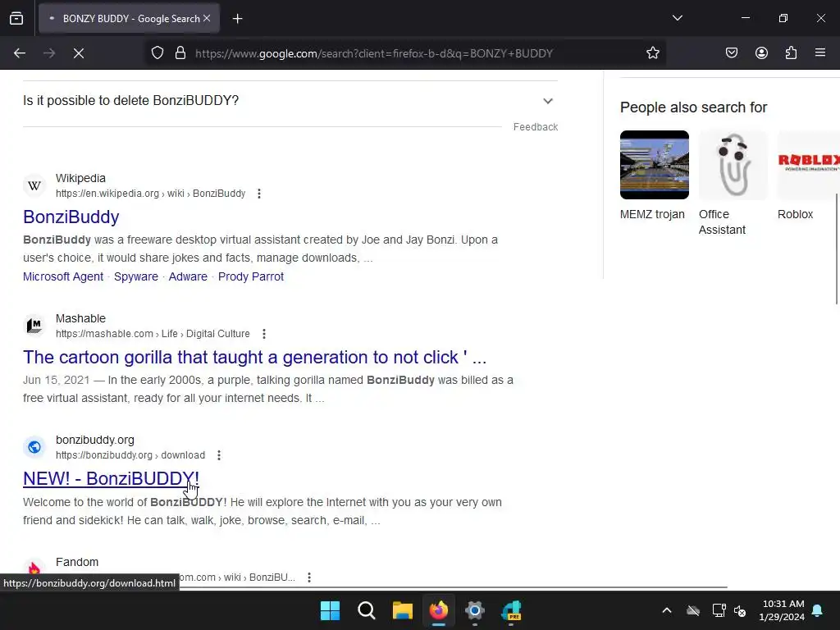Image resolution: width=840 pixels, height=630 pixels.
Task: Open options for Mashable result
Action: pos(264,334)
